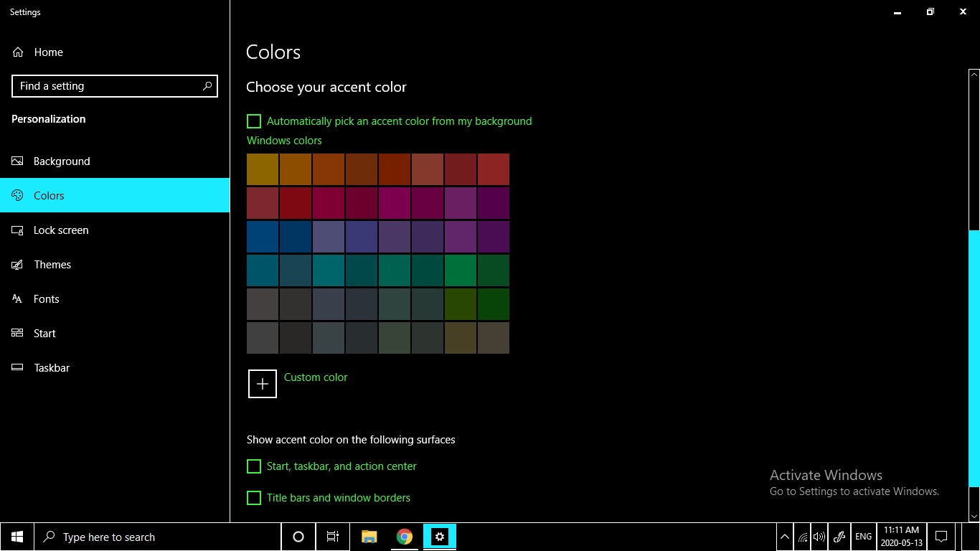980x551 pixels.
Task: Pick the first blue swatch in third row
Action: (263, 237)
